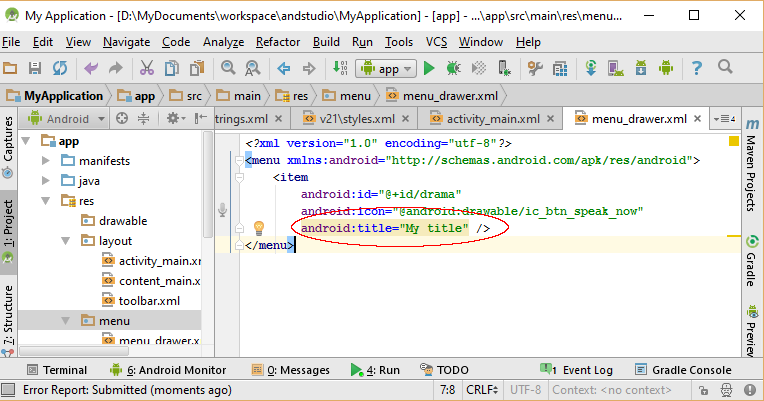Click the Make Project icon

340,68
